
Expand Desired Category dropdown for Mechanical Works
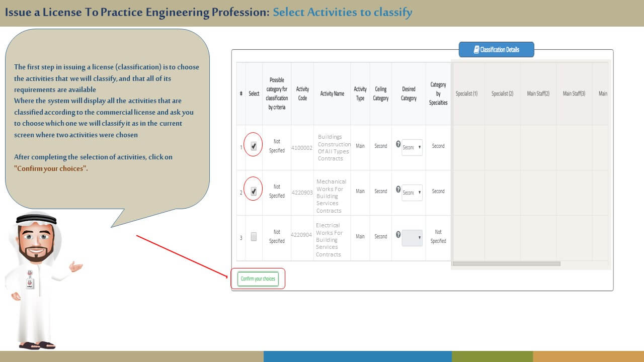click(x=412, y=193)
